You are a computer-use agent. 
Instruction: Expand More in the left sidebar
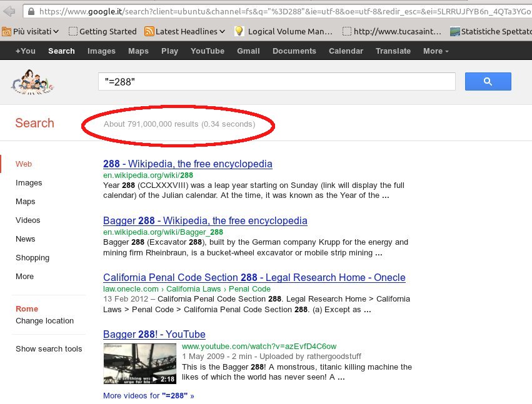coord(25,277)
